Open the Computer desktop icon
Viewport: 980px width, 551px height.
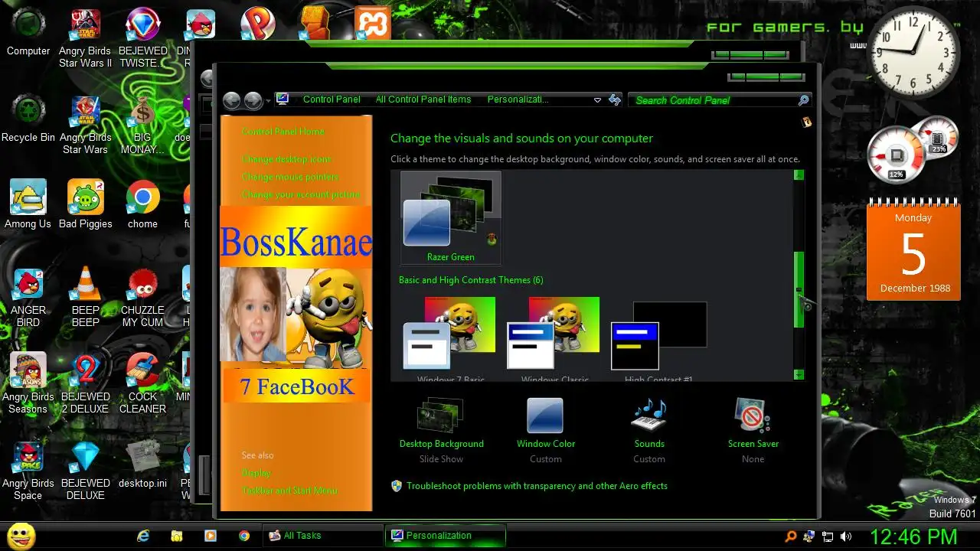pyautogui.click(x=28, y=32)
